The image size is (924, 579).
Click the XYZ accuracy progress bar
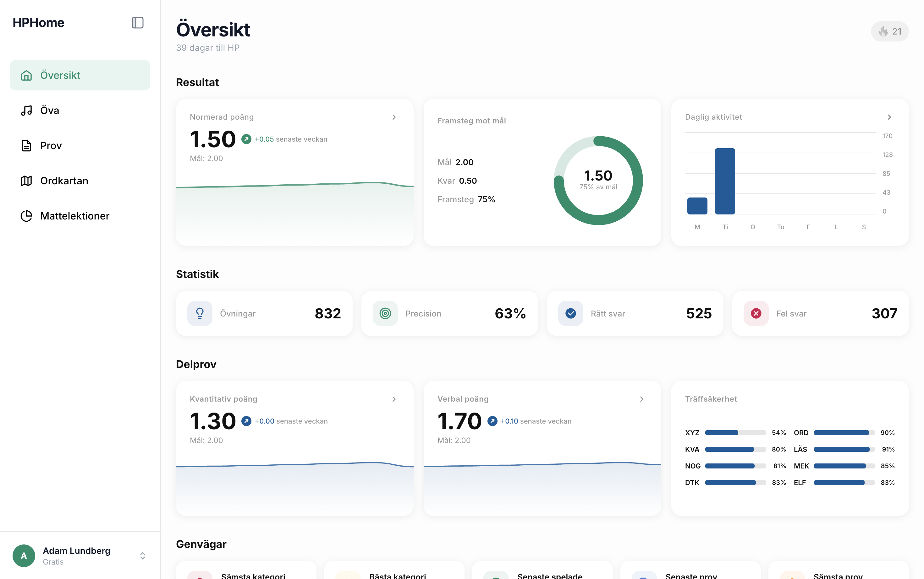coord(735,433)
